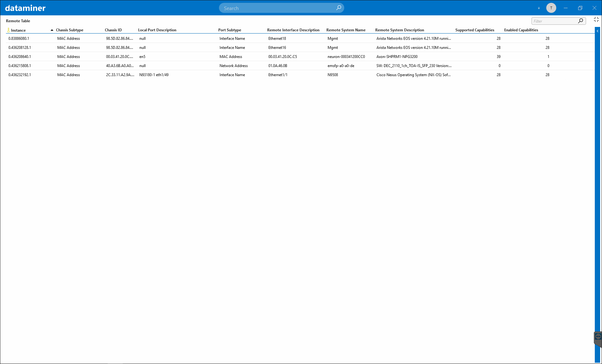Screen dimensions: 602x364
Task: Sort by Enabled Capabilities column
Action: (x=521, y=30)
